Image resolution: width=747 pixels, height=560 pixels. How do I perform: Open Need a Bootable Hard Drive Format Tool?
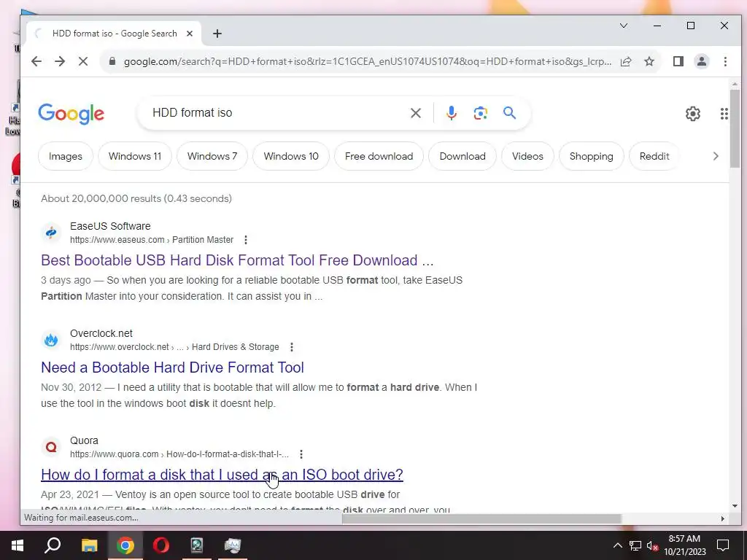[172, 367]
